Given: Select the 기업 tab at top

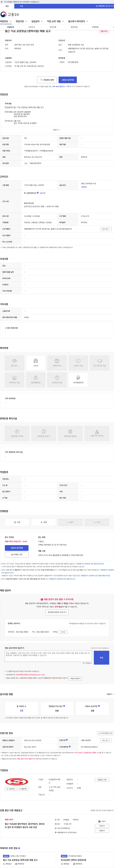Looking at the screenshot, I should (21, 6).
